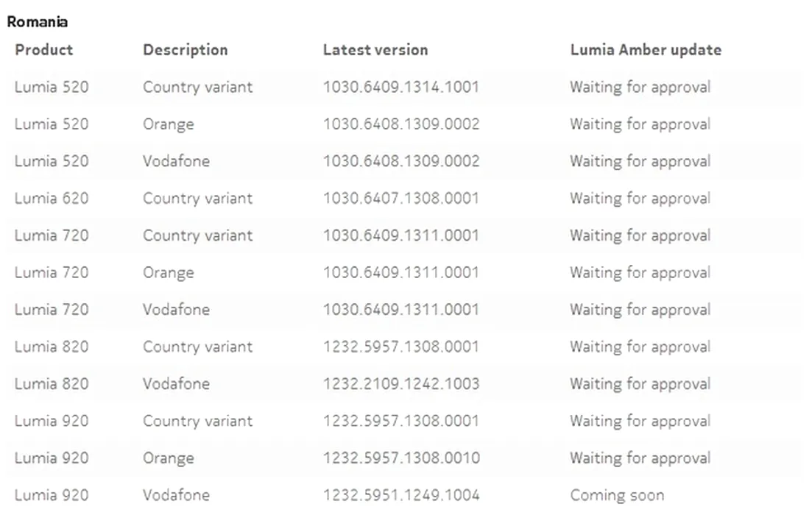Click Vodafone in the Lumia 520 row
Image resolution: width=812 pixels, height=515 pixels.
[x=177, y=161]
